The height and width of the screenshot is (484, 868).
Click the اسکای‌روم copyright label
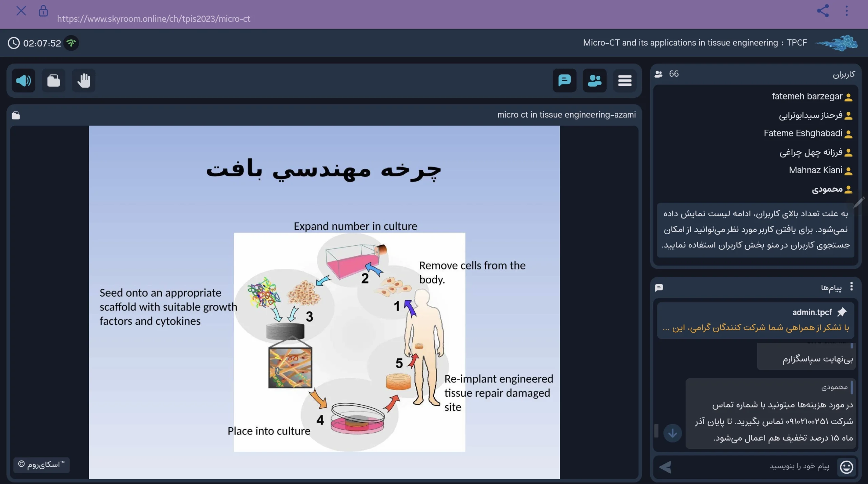click(x=41, y=464)
